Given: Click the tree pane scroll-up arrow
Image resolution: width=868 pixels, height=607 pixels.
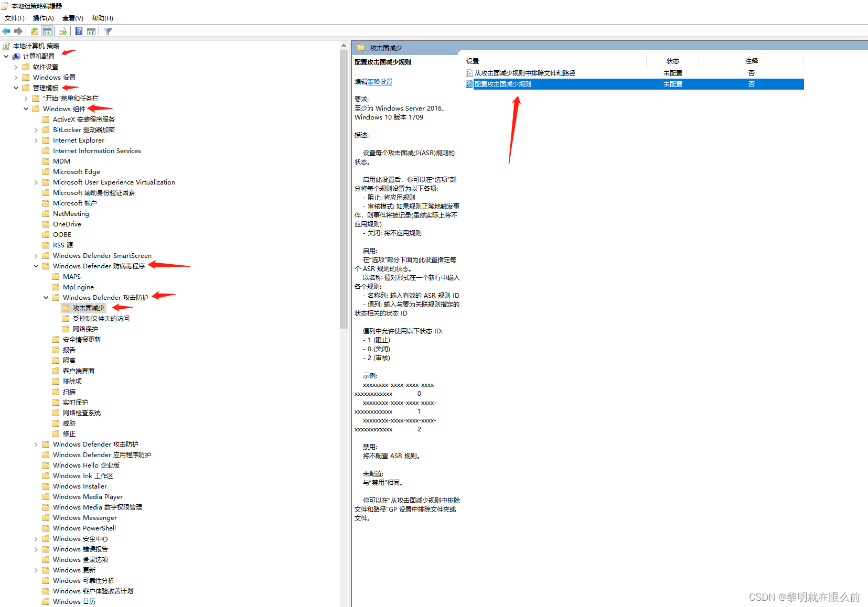Looking at the screenshot, I should coord(344,46).
